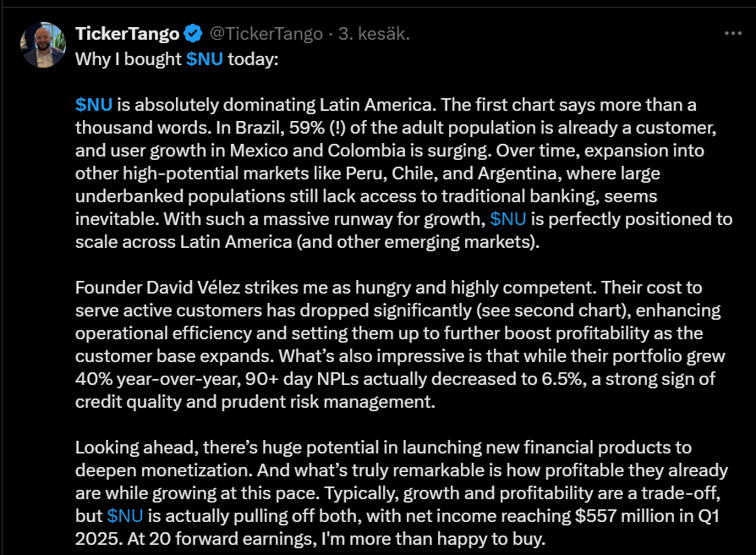Open the $NU cashtag after 'Why I bought'
The height and width of the screenshot is (555, 756).
(205, 59)
